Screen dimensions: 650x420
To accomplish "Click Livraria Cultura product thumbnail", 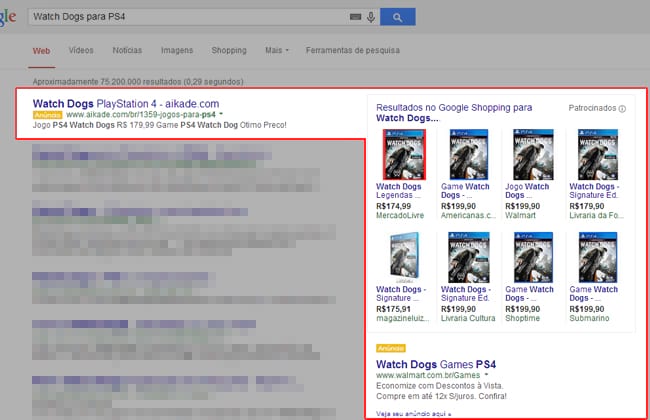I will 469,257.
